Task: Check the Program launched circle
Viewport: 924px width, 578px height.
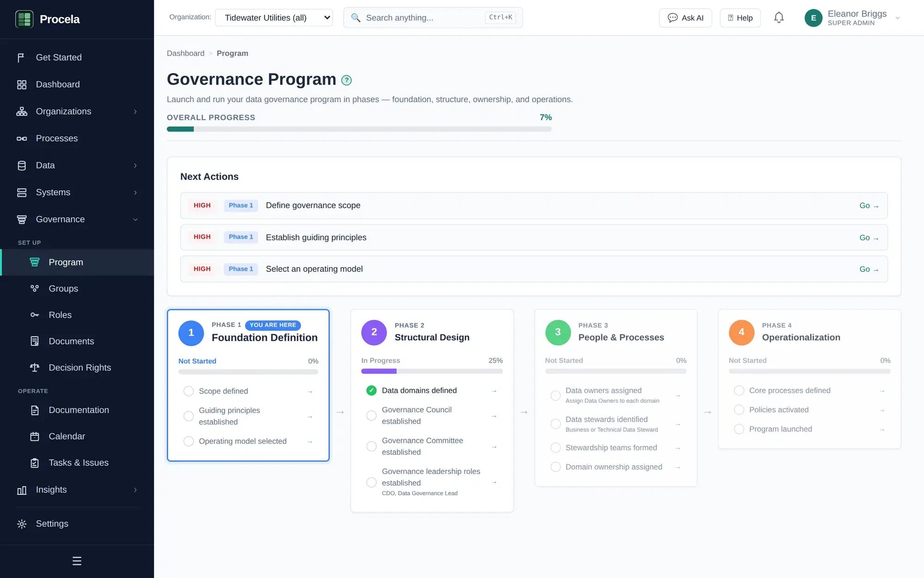Action: 739,429
